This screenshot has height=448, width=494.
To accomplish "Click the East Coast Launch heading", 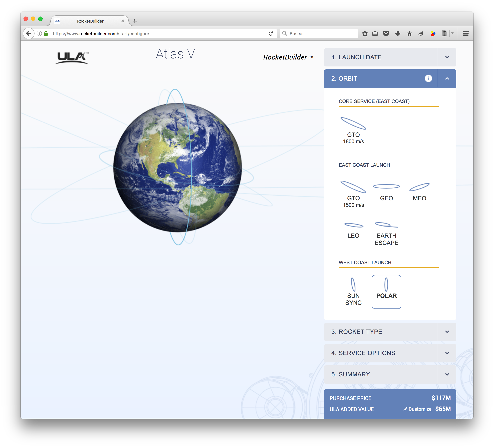I will pos(364,165).
